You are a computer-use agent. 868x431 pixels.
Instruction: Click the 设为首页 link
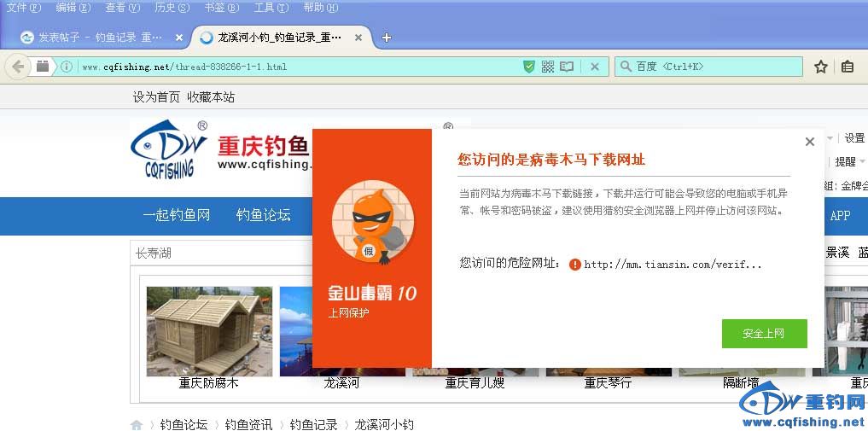(x=156, y=97)
